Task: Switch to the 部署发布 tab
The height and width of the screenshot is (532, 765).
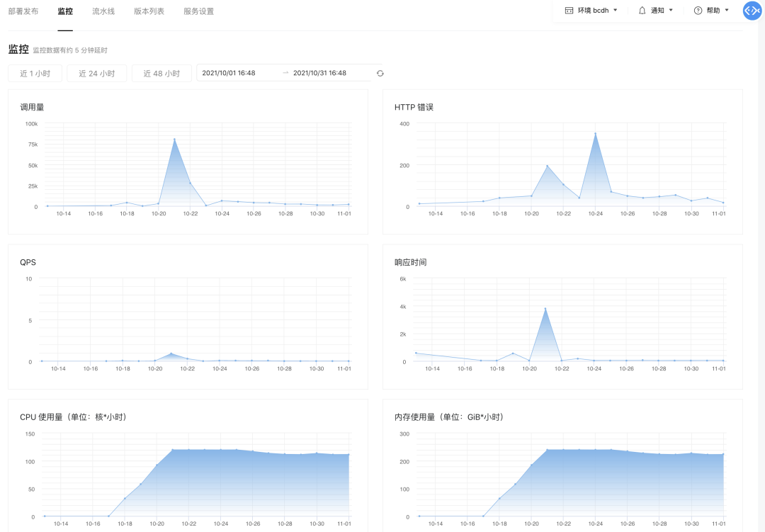Action: (x=23, y=11)
